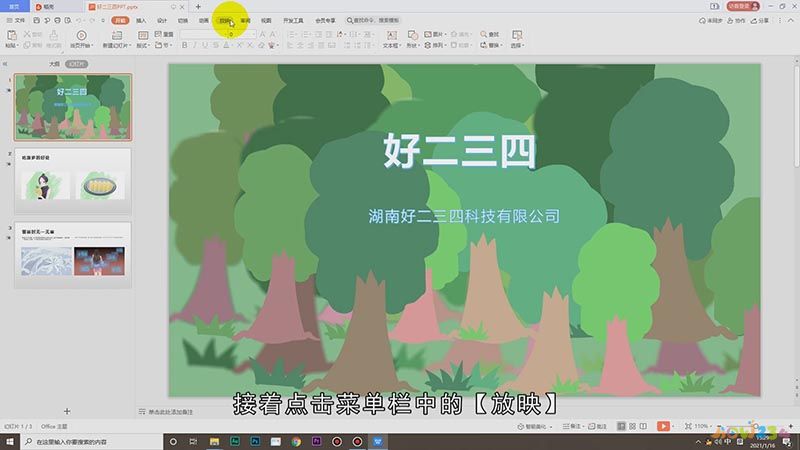Expand the Picture (图片) dropdown
This screenshot has height=450, width=800.
pos(435,34)
